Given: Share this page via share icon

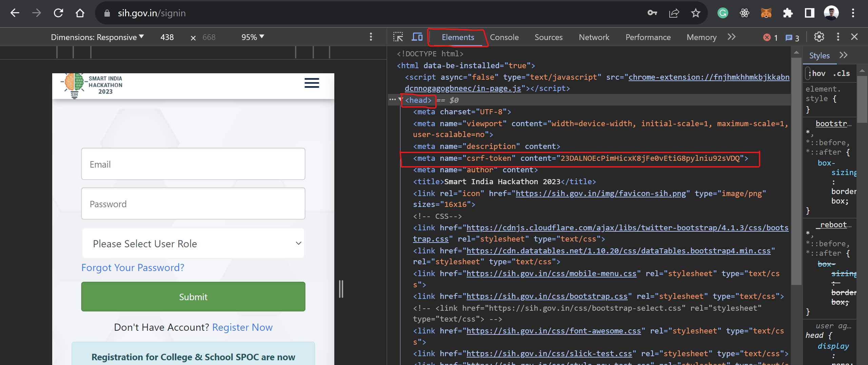Looking at the screenshot, I should pyautogui.click(x=674, y=13).
